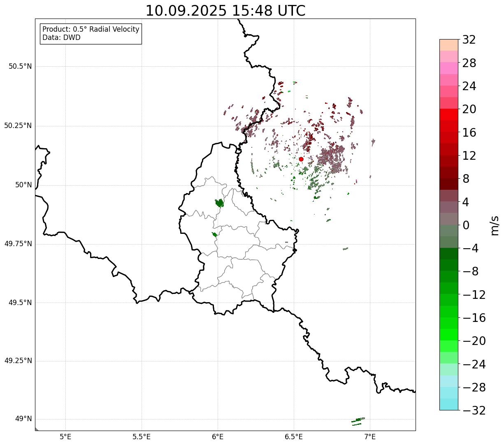
Task: Click the 6.5°E longitude label
Action: pyautogui.click(x=294, y=437)
